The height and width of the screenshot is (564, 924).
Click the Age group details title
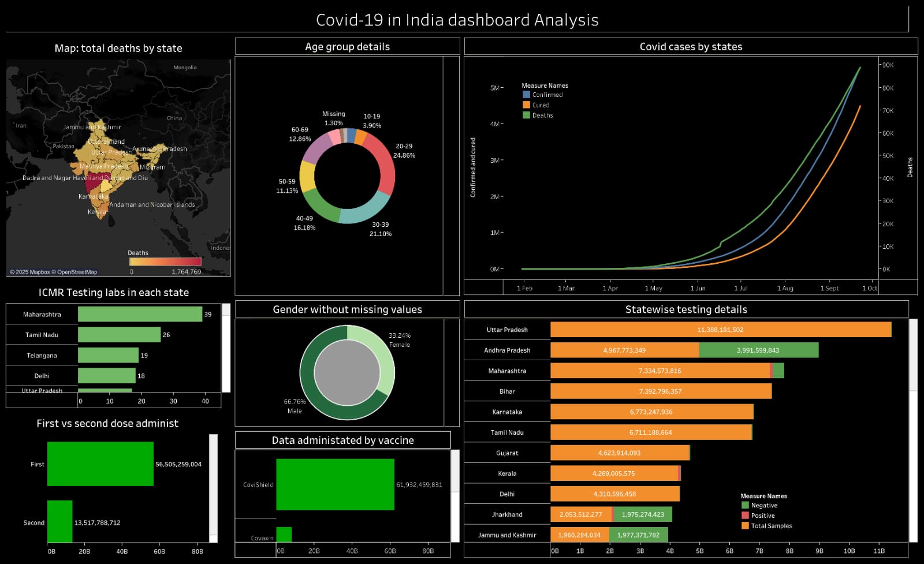(x=347, y=47)
